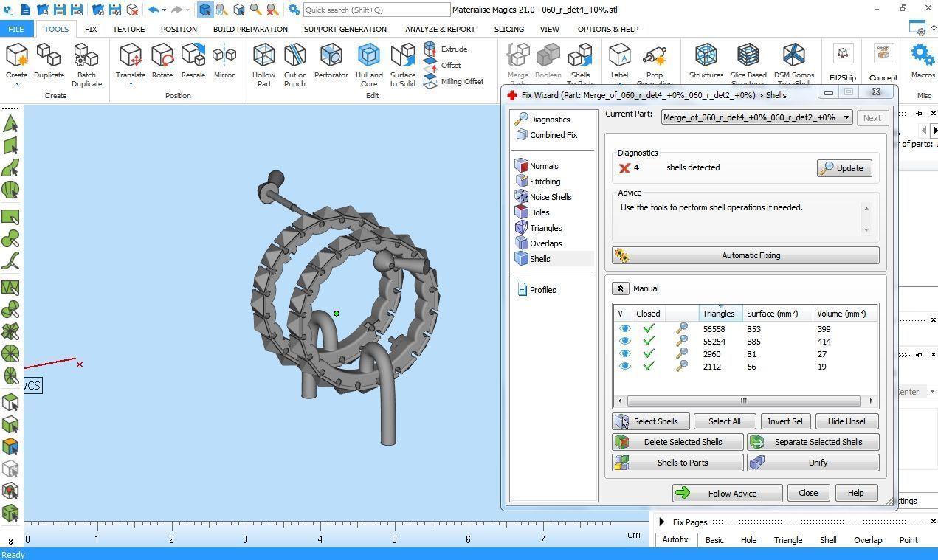
Task: Toggle visibility of the 55254-triangle shell
Action: click(x=624, y=342)
